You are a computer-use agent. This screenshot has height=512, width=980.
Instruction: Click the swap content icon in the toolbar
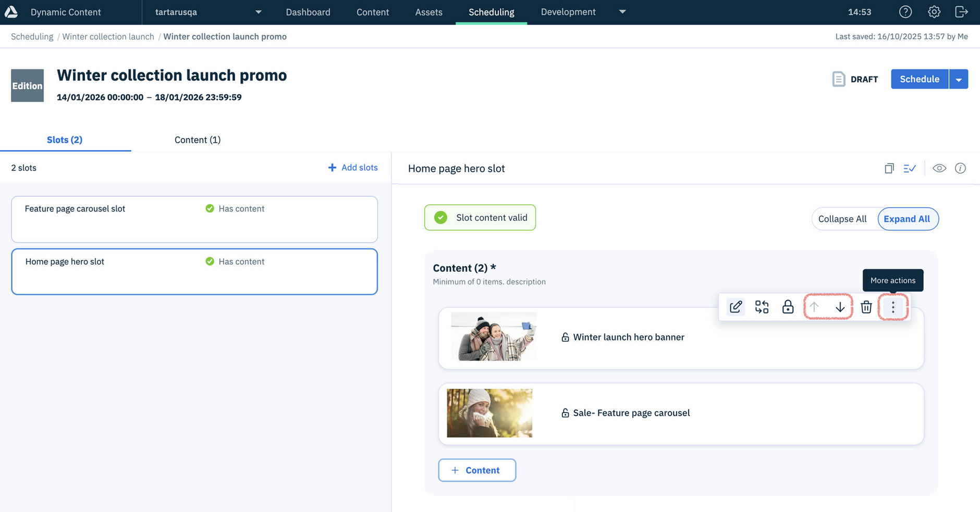pyautogui.click(x=762, y=307)
